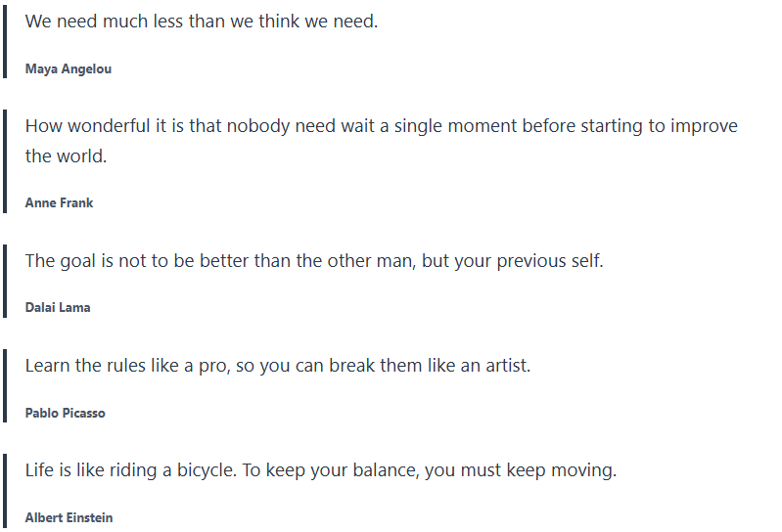Select the quote "The goal is not to be better"
Viewport: 782px width, 532px height.
pos(313,261)
